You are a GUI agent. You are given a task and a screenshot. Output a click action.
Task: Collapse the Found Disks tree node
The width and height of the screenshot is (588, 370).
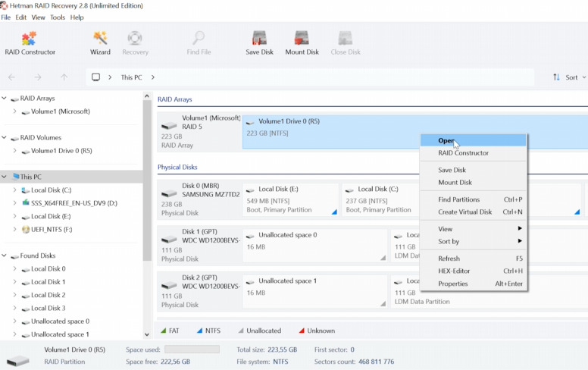point(4,256)
